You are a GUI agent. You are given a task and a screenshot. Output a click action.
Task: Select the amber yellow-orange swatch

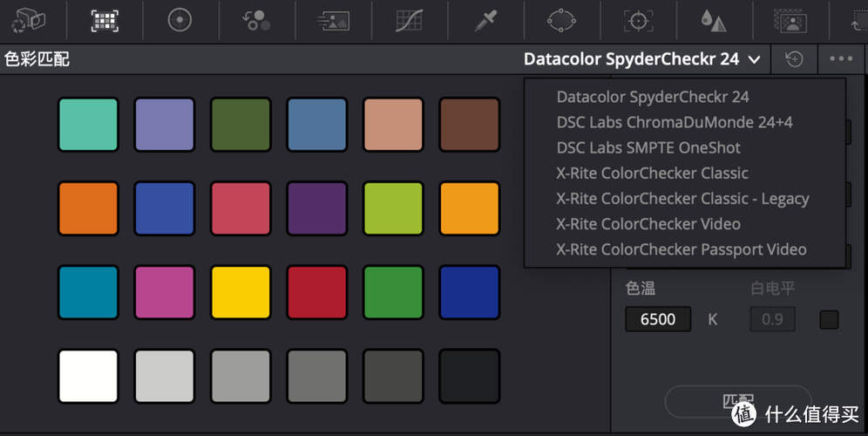pos(470,208)
